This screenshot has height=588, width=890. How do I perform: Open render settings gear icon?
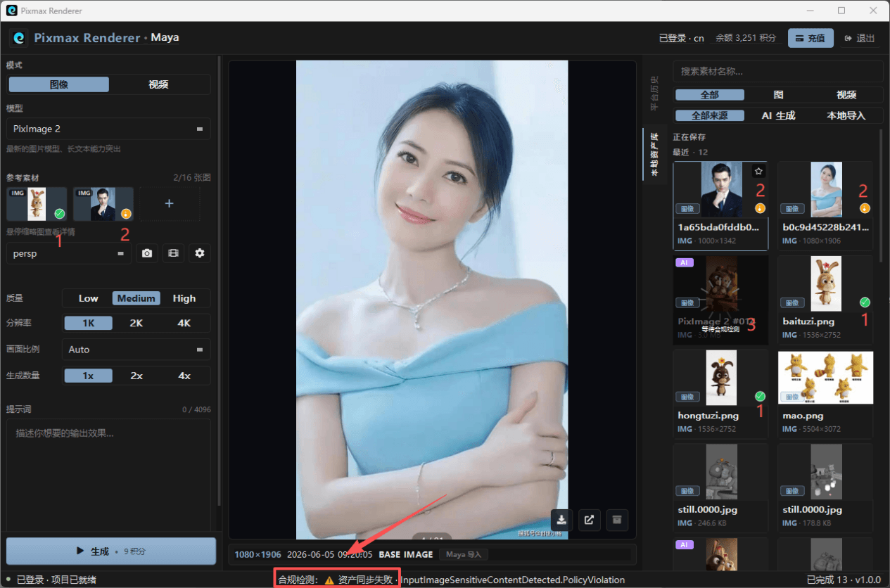point(200,253)
